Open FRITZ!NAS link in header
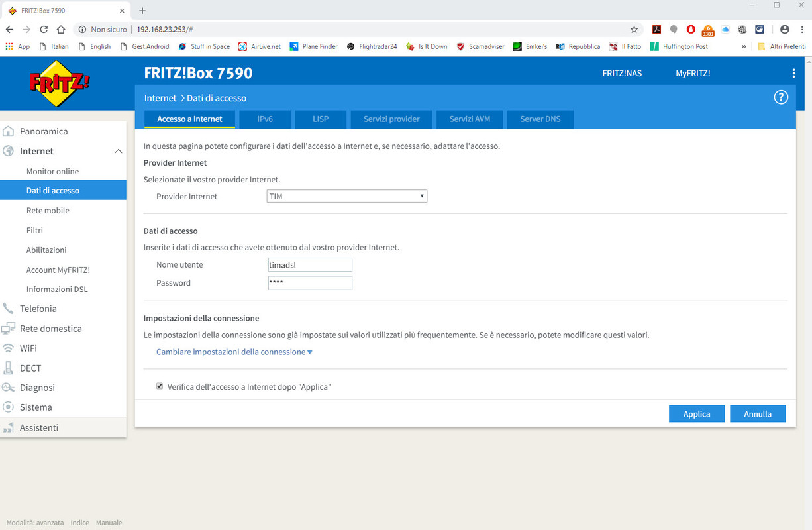Viewport: 812px width, 530px height. click(x=622, y=73)
